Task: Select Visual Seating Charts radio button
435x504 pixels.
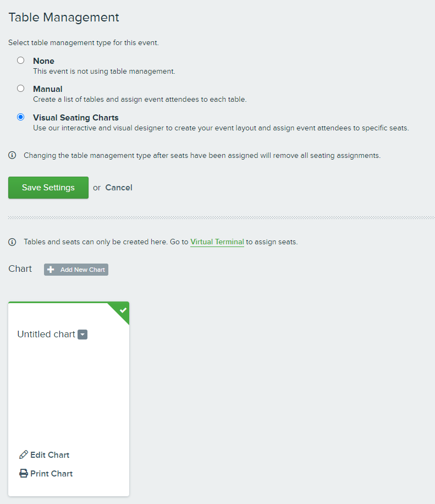Action: tap(20, 117)
